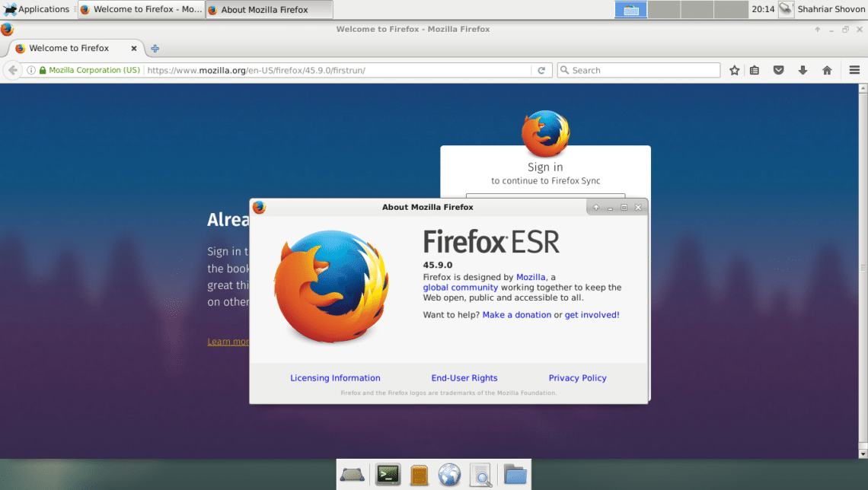Close the Welcome to Firefox tab
The width and height of the screenshot is (868, 490).
tap(134, 48)
